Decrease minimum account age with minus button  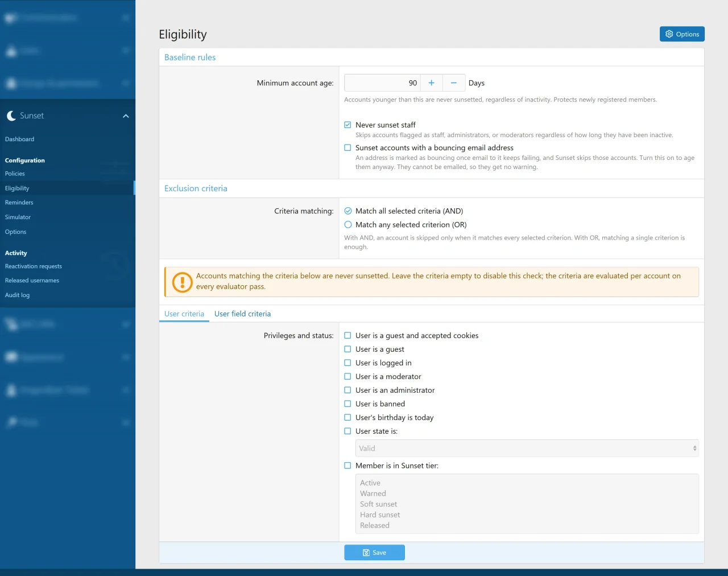pos(454,83)
